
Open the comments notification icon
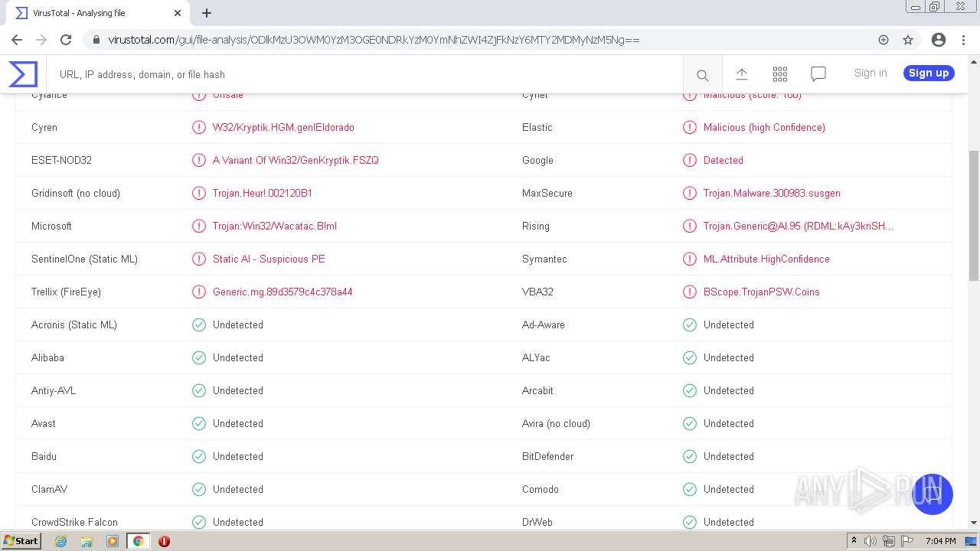pos(818,74)
